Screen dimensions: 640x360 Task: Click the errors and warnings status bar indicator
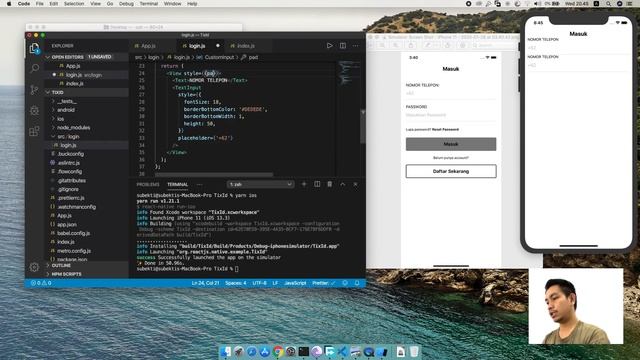coord(41,283)
